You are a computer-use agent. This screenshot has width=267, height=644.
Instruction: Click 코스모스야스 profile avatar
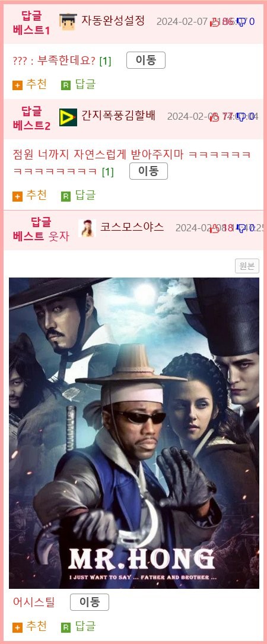pos(87,228)
